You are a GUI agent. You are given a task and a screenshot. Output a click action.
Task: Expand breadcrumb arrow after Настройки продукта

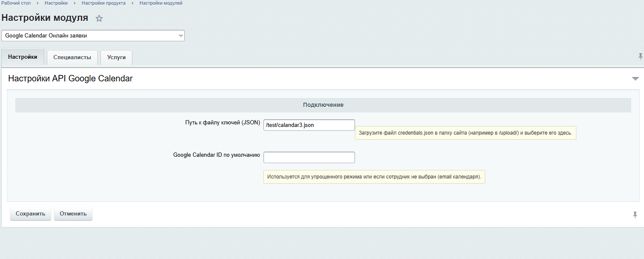(133, 3)
